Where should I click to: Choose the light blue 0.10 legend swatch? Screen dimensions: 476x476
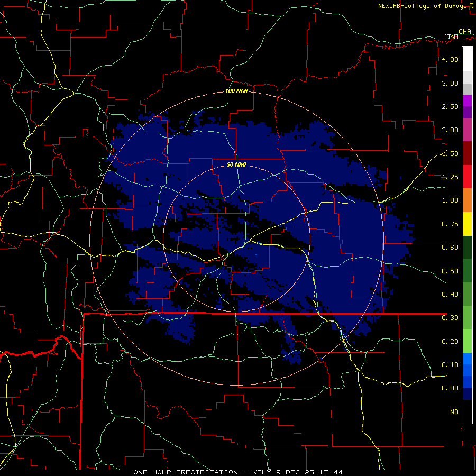coord(467,359)
